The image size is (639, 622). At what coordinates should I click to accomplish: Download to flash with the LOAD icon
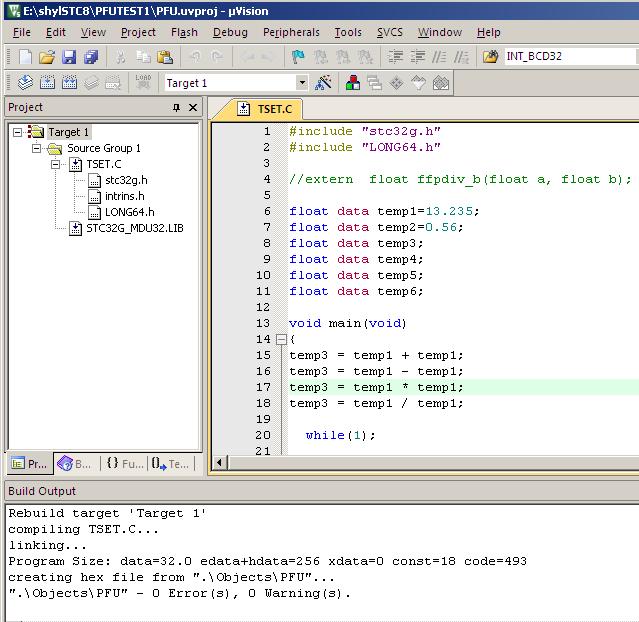[143, 83]
